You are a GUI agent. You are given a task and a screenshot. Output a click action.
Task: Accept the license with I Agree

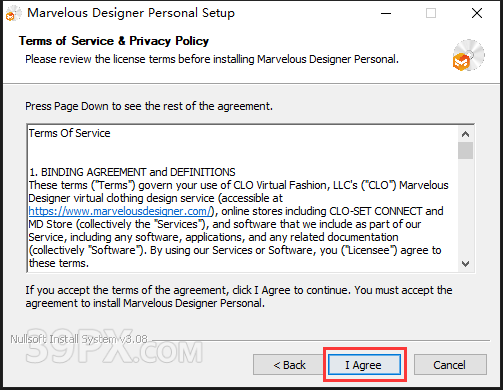pyautogui.click(x=364, y=365)
